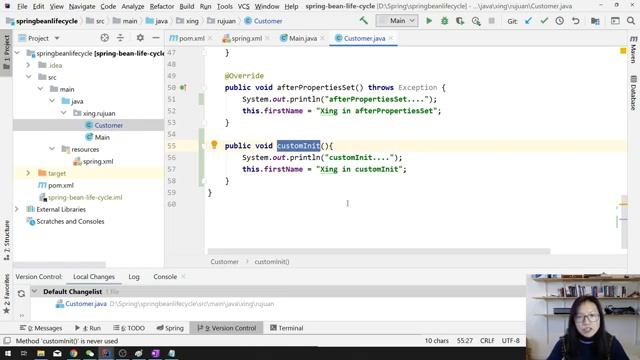Expand the target folder
The image size is (640, 360).
point(28,173)
